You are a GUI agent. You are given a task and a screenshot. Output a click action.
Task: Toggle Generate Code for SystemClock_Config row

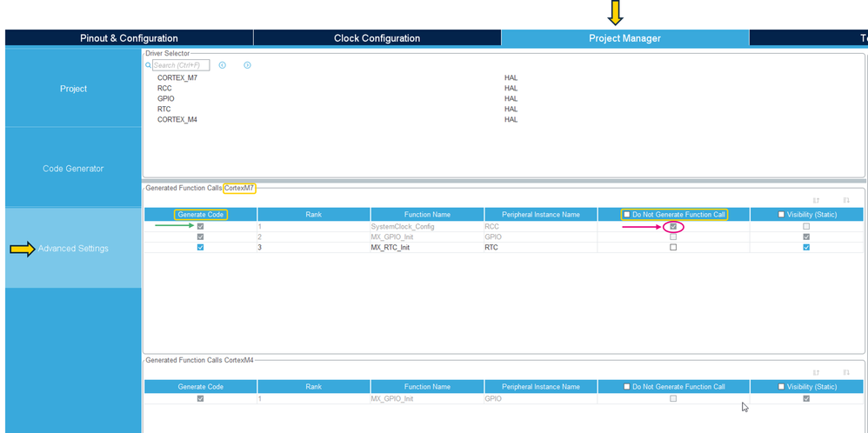[x=200, y=226]
